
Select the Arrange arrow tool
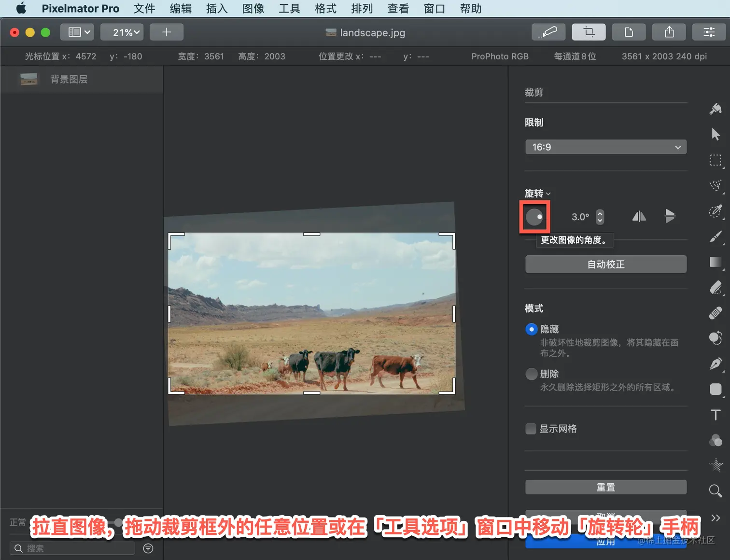click(716, 134)
